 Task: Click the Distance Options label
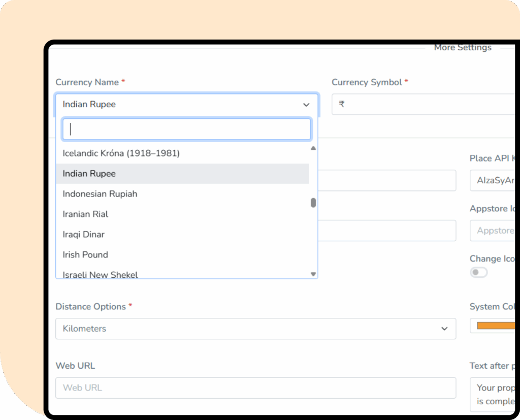coord(90,307)
